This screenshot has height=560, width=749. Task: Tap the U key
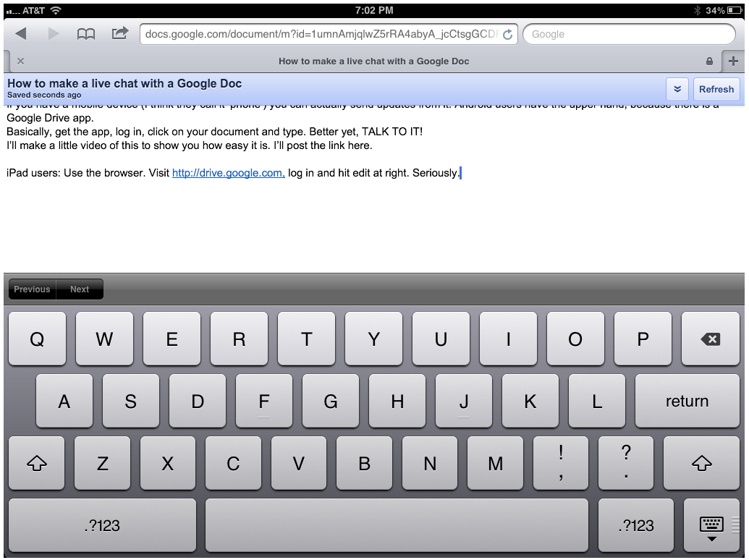click(441, 339)
